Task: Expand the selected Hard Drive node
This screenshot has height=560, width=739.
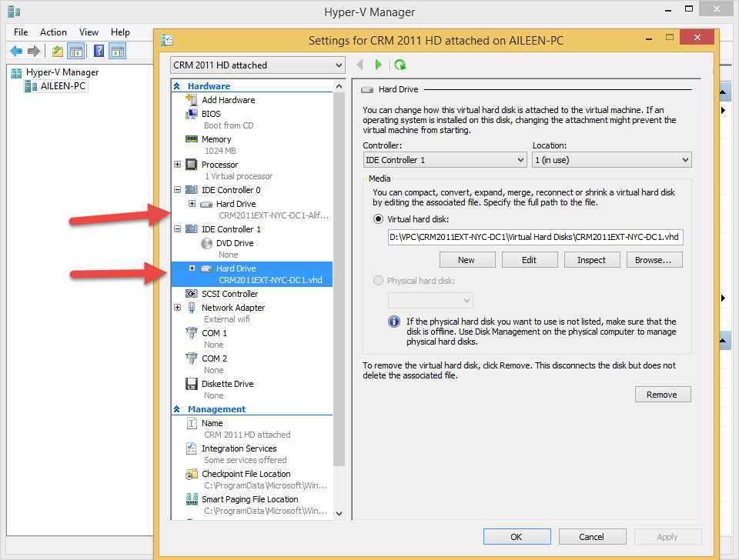Action: [192, 268]
